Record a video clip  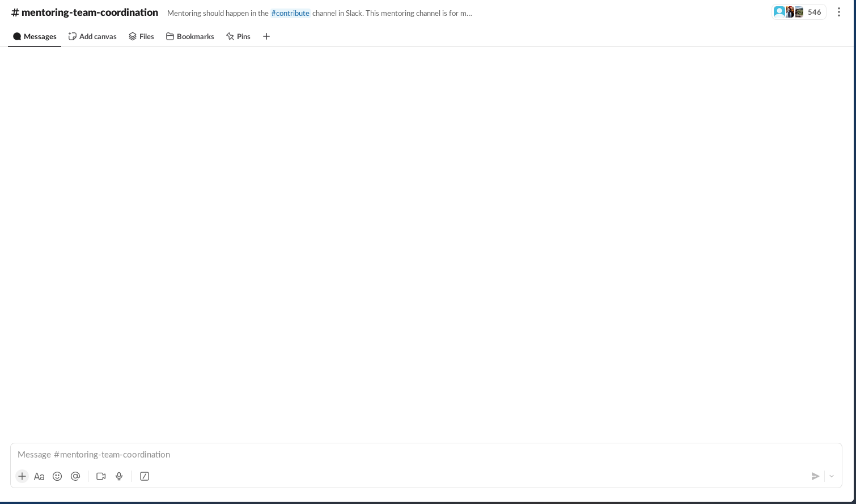[101, 476]
